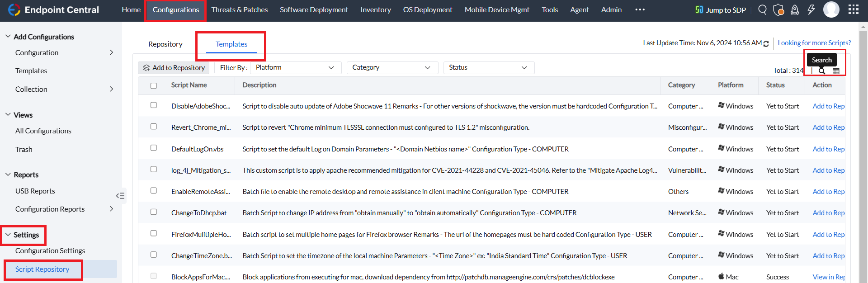Image resolution: width=868 pixels, height=283 pixels.
Task: Open the Inventory menu
Action: pos(375,9)
